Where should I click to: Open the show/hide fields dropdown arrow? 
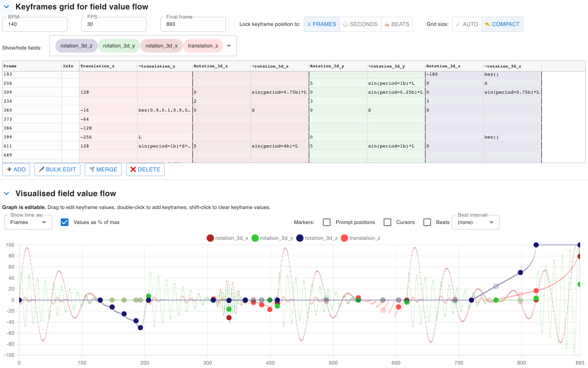[229, 46]
